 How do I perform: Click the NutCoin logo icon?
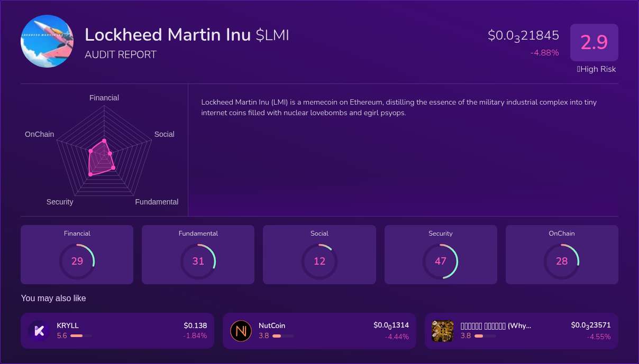[241, 331]
